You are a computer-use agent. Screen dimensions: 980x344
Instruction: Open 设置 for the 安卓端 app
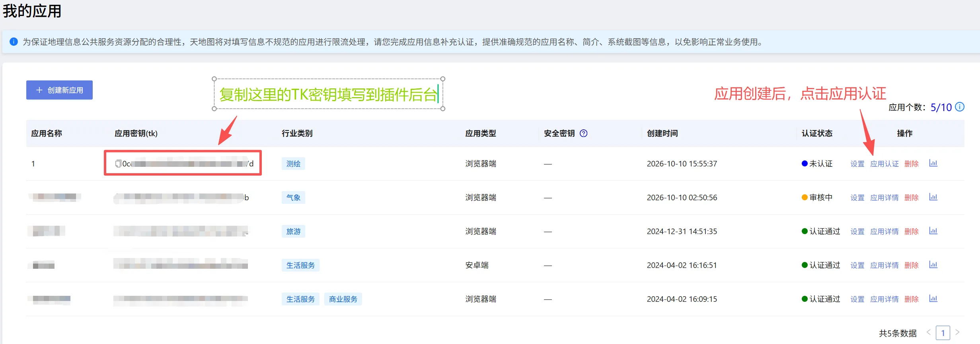(857, 265)
